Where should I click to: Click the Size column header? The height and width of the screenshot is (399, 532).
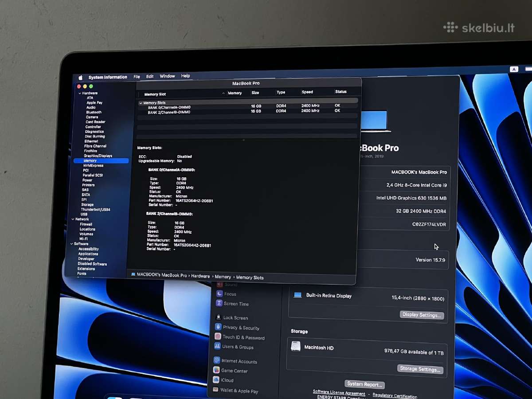(x=255, y=93)
